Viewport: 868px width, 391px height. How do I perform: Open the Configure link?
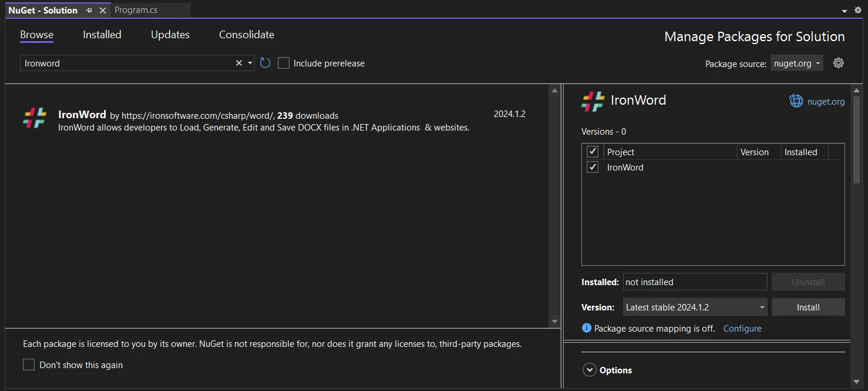(742, 328)
